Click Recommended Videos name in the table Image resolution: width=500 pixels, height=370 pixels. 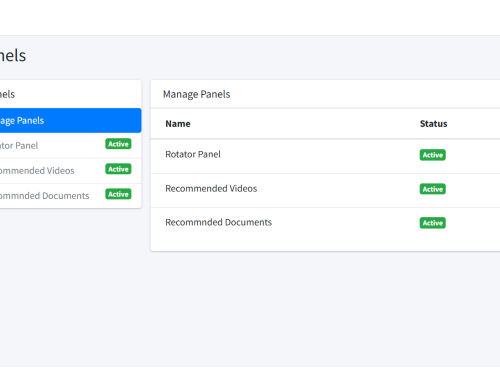[x=211, y=189]
